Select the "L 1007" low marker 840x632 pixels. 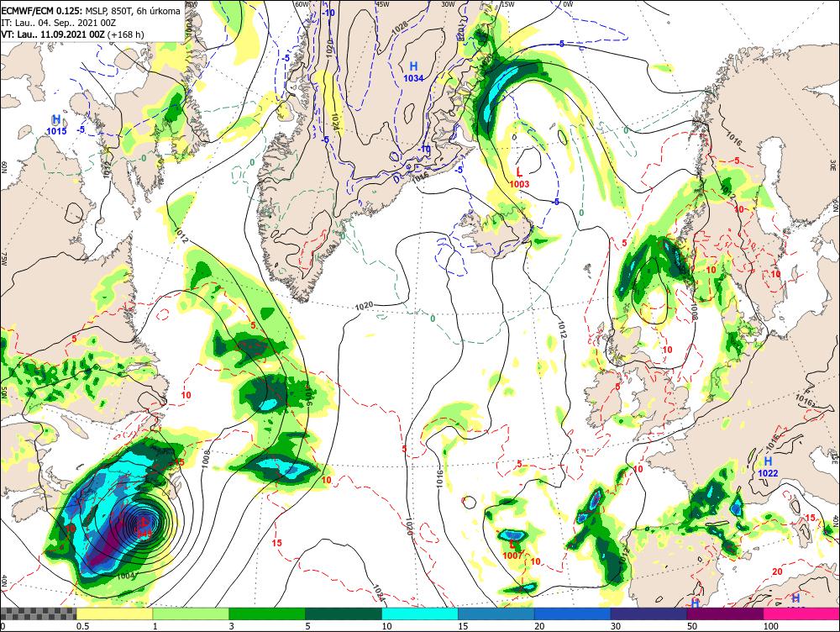[x=512, y=550]
